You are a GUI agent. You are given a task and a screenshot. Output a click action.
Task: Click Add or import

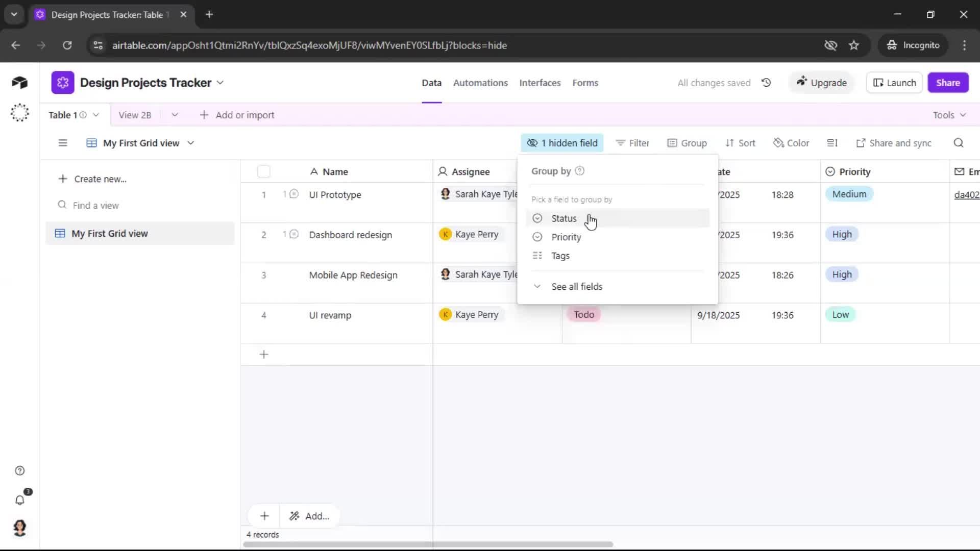pyautogui.click(x=237, y=115)
